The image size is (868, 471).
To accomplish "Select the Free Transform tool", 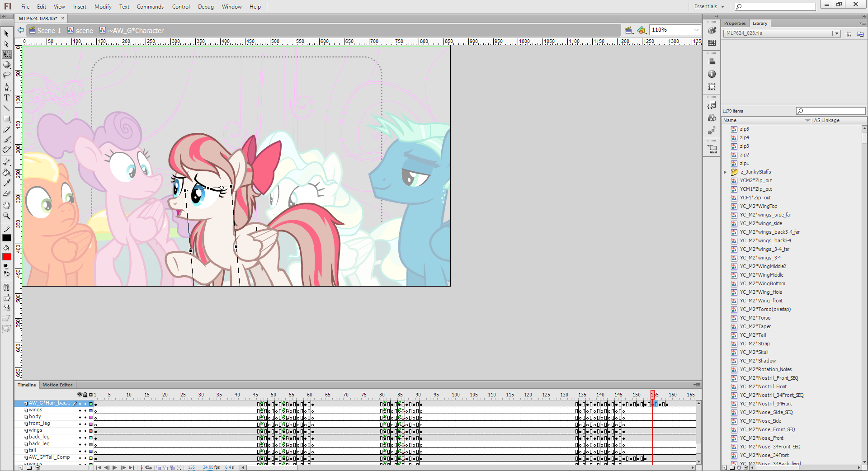I will 7,54.
